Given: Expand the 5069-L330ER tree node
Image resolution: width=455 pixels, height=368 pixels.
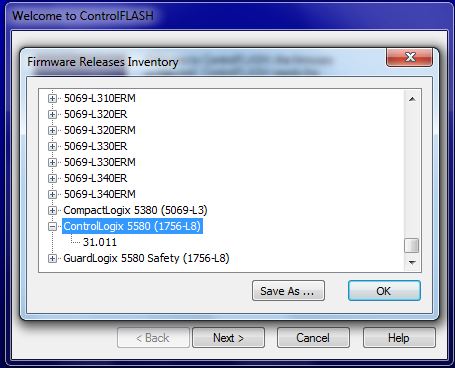Looking at the screenshot, I should 52,146.
